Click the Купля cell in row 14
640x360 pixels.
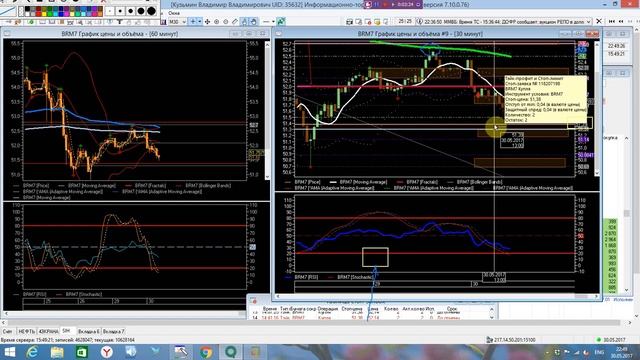[324, 317]
